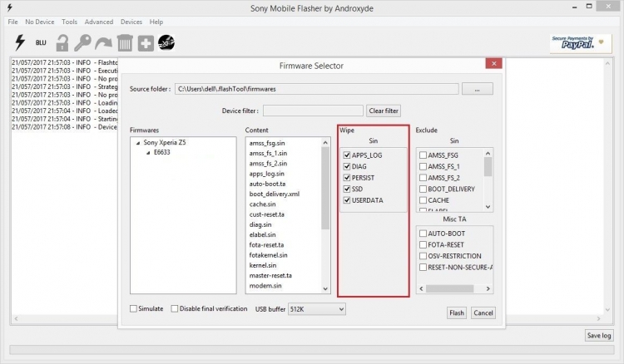The image size is (624, 364).
Task: Click the round black XperiFirm icon
Action: pos(166,42)
